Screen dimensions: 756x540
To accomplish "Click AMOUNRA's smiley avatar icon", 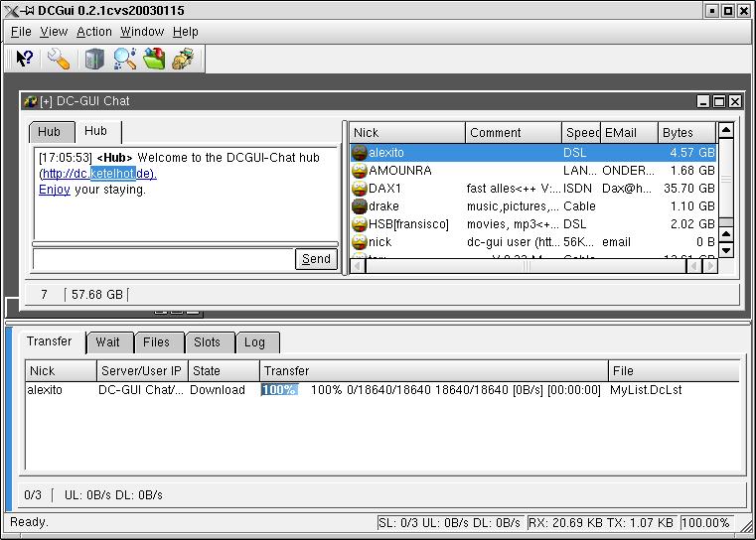I will click(360, 171).
